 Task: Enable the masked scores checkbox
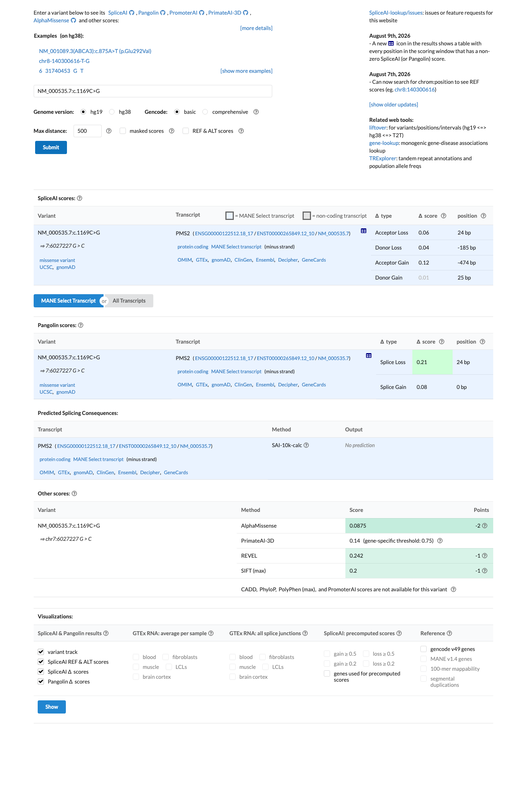pyautogui.click(x=123, y=131)
